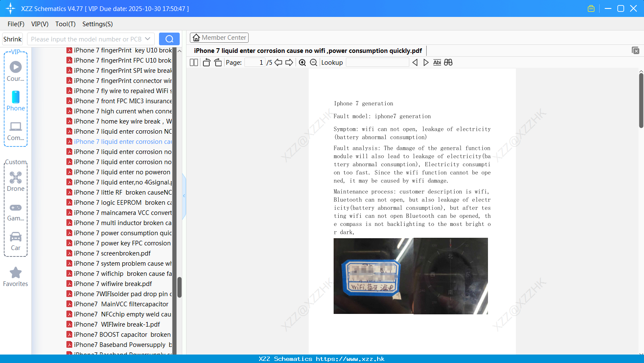Click the file list scrollbar thumb

click(179, 287)
